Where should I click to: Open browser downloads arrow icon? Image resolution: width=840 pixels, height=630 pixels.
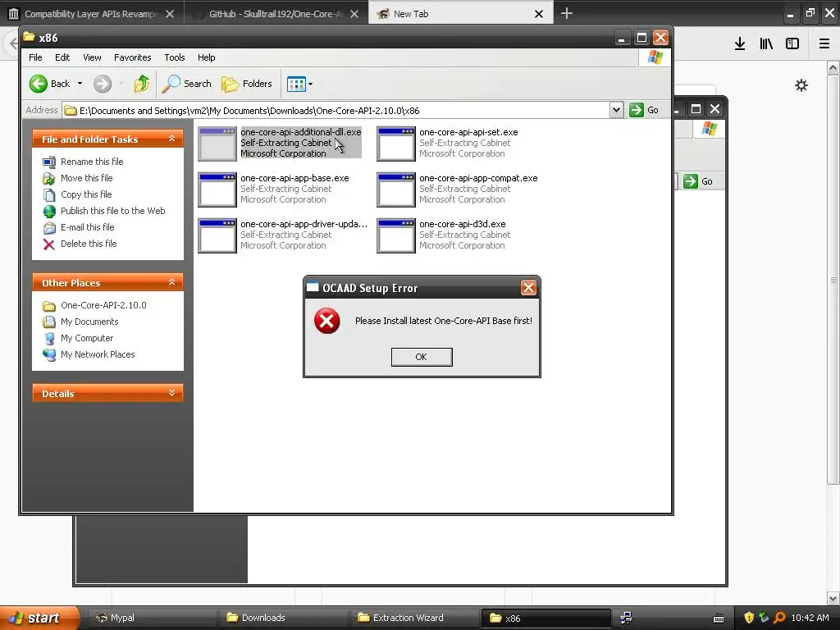tap(740, 44)
